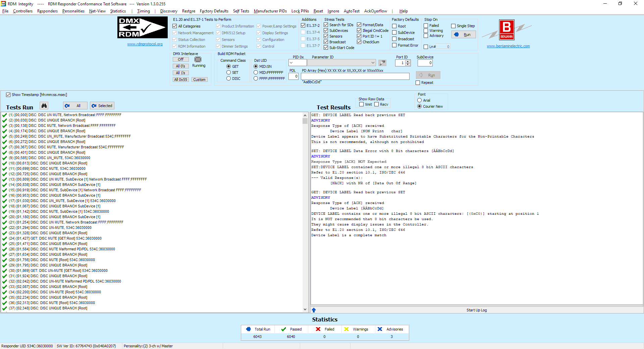Select the SET command class radio button
The width and height of the screenshot is (644, 349).
pyautogui.click(x=228, y=72)
